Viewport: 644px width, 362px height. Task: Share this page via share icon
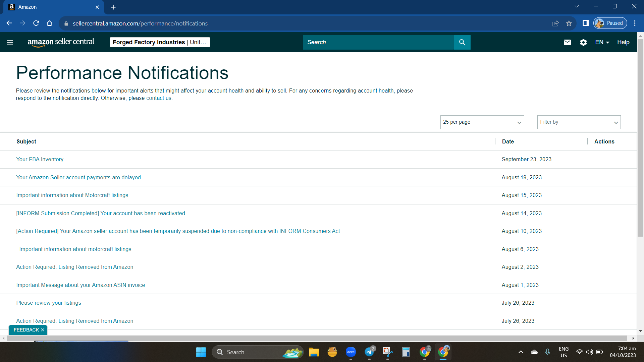pyautogui.click(x=555, y=23)
